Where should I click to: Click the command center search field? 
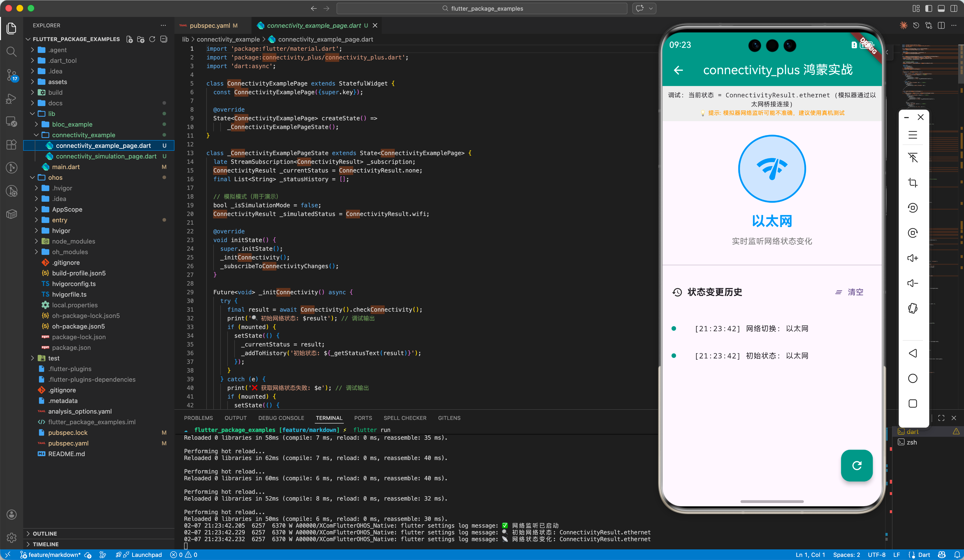482,8
